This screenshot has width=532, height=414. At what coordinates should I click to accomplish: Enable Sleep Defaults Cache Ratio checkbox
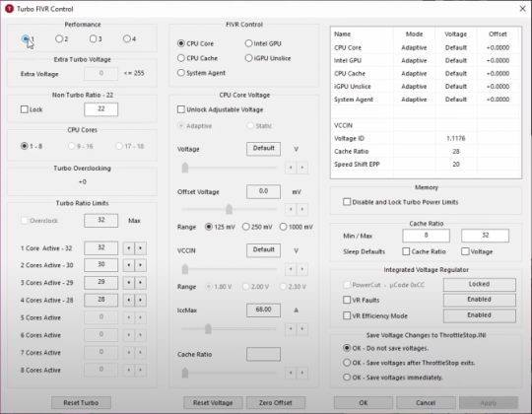click(x=406, y=251)
